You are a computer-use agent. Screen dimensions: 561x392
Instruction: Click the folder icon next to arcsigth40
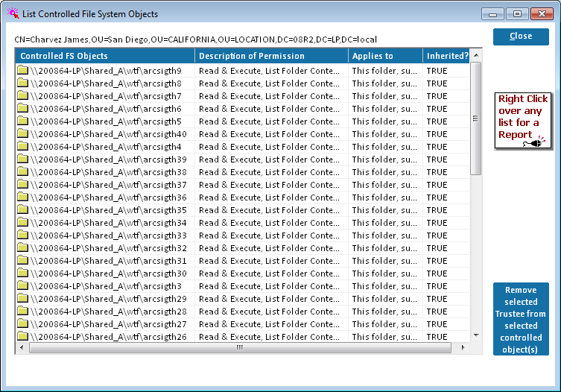22,134
